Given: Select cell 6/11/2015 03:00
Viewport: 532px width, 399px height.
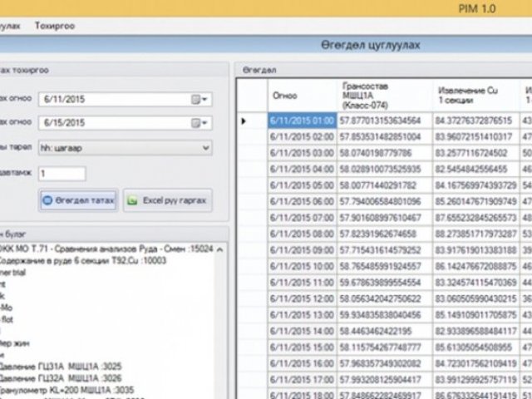Looking at the screenshot, I should 303,153.
